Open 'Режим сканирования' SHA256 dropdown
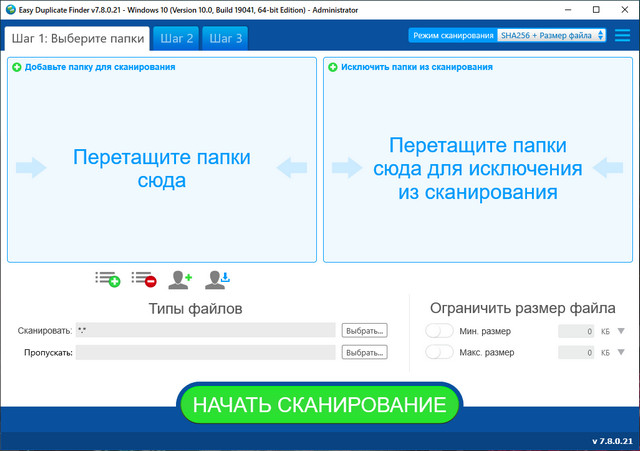640x451 pixels. tap(552, 35)
